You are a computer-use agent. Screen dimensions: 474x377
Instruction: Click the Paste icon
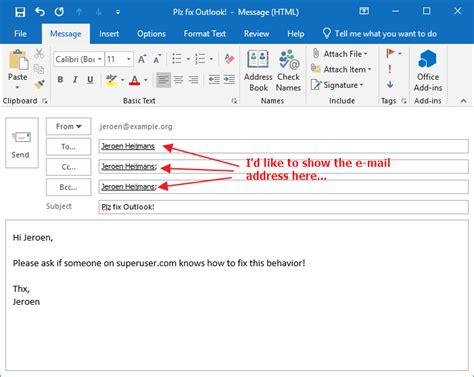click(18, 60)
